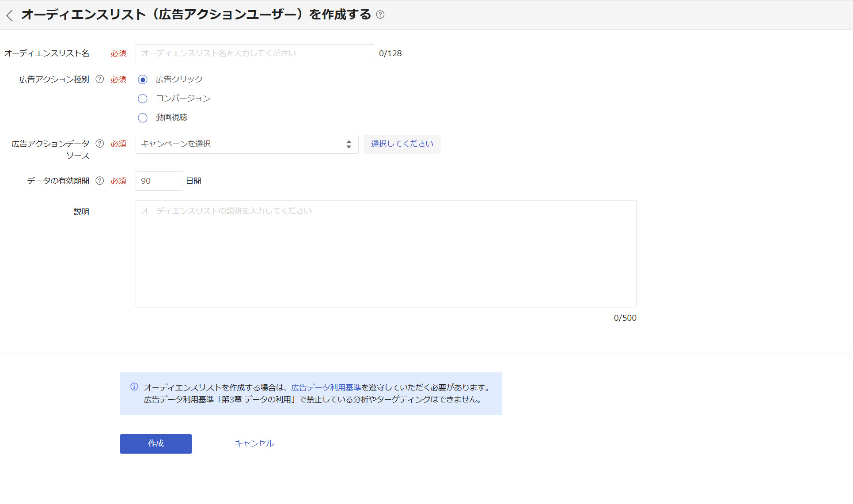The height and width of the screenshot is (504, 853).
Task: Open help icon next to 広告アクションデータソース
Action: click(100, 144)
